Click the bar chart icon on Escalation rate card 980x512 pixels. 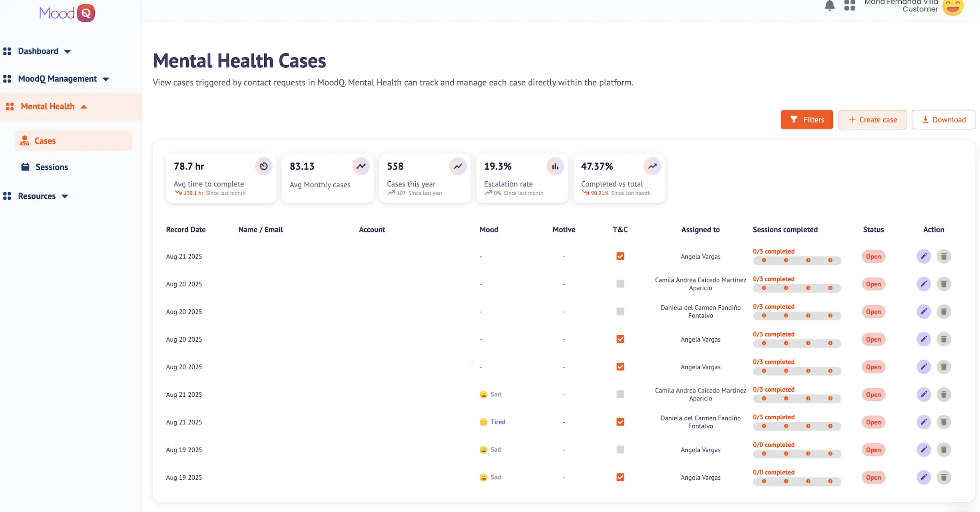coord(555,166)
